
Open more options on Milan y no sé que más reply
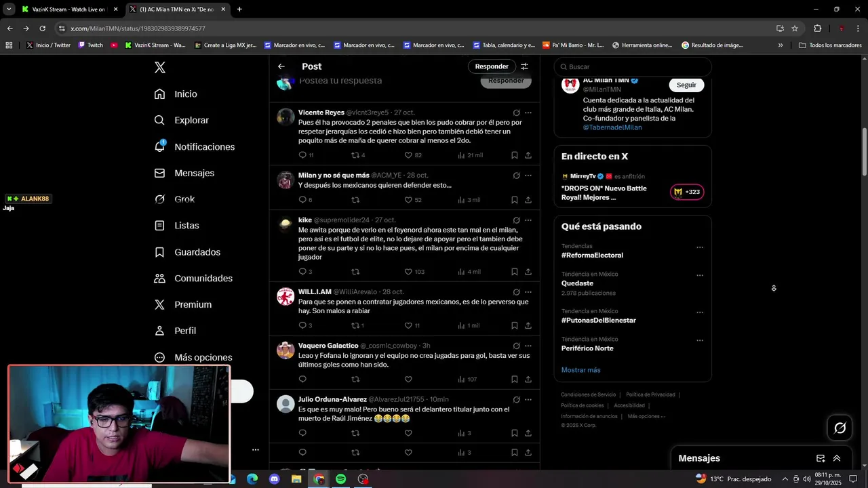pyautogui.click(x=528, y=176)
